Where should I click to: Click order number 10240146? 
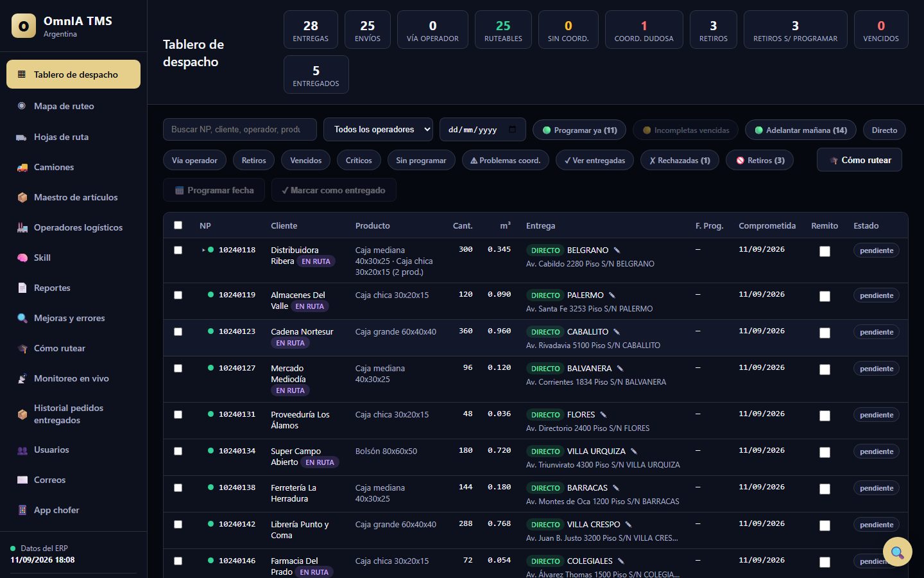point(237,561)
